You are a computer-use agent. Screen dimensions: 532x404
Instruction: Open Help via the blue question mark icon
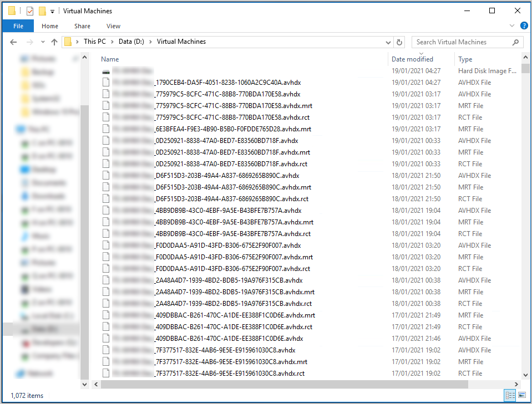coord(524,25)
